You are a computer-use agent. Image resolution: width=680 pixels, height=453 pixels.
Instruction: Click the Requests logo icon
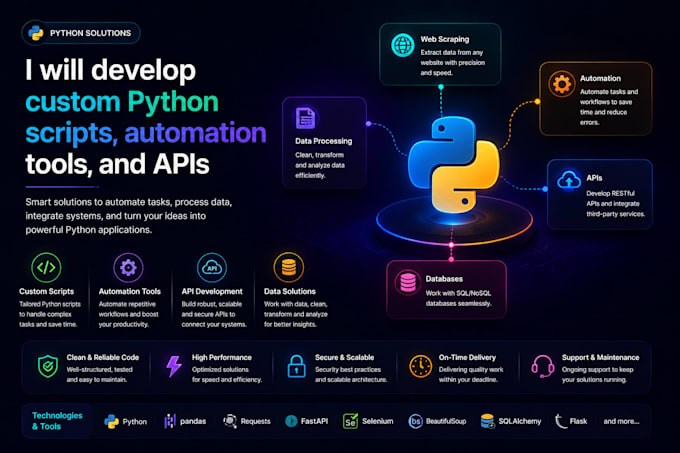pyautogui.click(x=230, y=421)
